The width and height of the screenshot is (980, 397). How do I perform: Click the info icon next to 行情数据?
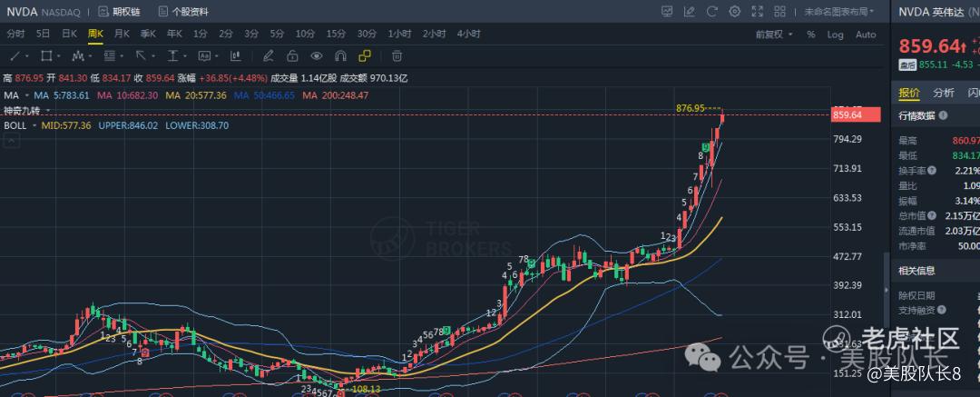point(943,115)
